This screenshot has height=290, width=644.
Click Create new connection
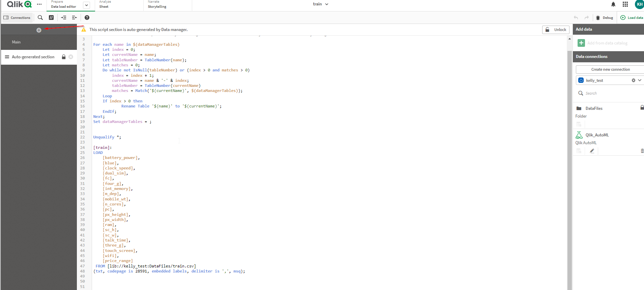tap(610, 69)
